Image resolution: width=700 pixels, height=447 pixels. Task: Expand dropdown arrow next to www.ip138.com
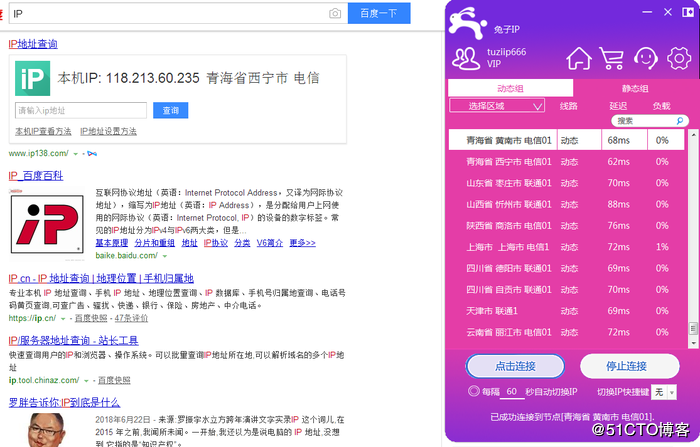click(x=75, y=154)
